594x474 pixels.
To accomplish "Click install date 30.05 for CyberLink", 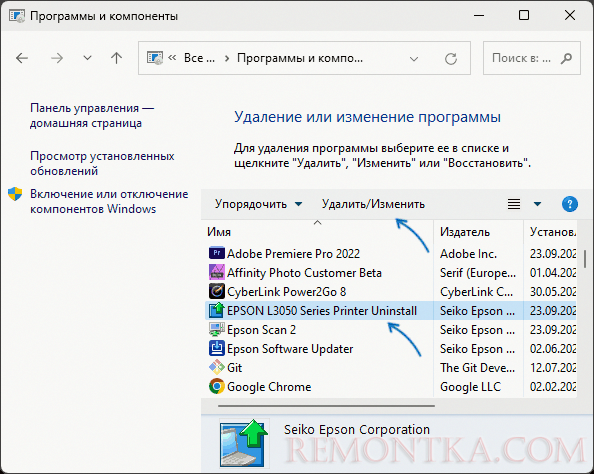I will click(x=553, y=291).
